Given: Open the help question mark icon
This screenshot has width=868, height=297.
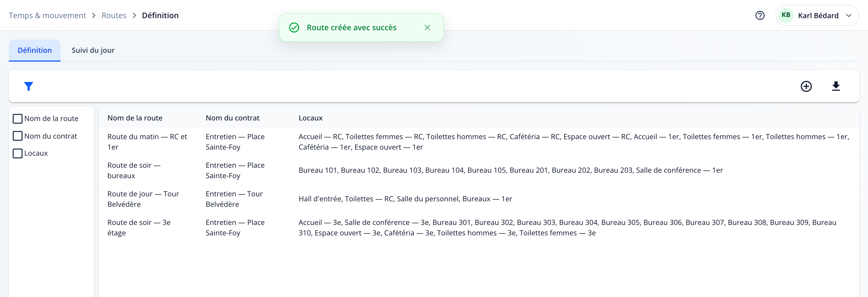Looking at the screenshot, I should 760,15.
